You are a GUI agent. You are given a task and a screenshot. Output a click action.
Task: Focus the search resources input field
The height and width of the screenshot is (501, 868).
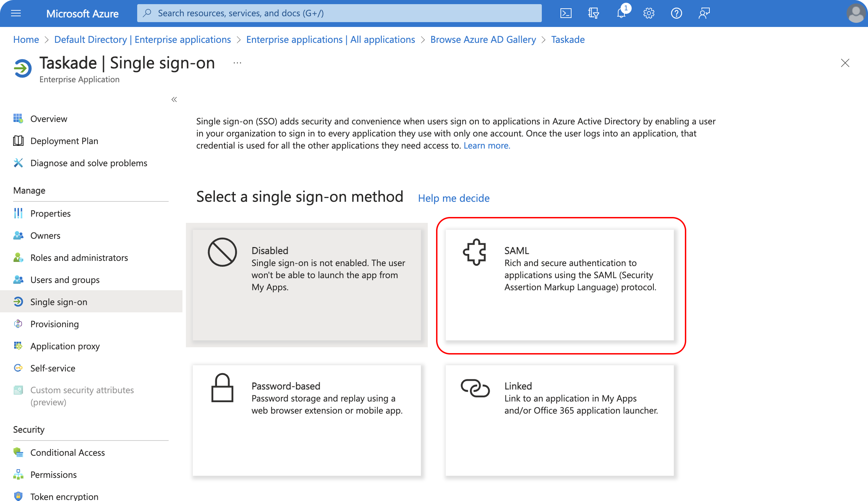coord(339,13)
